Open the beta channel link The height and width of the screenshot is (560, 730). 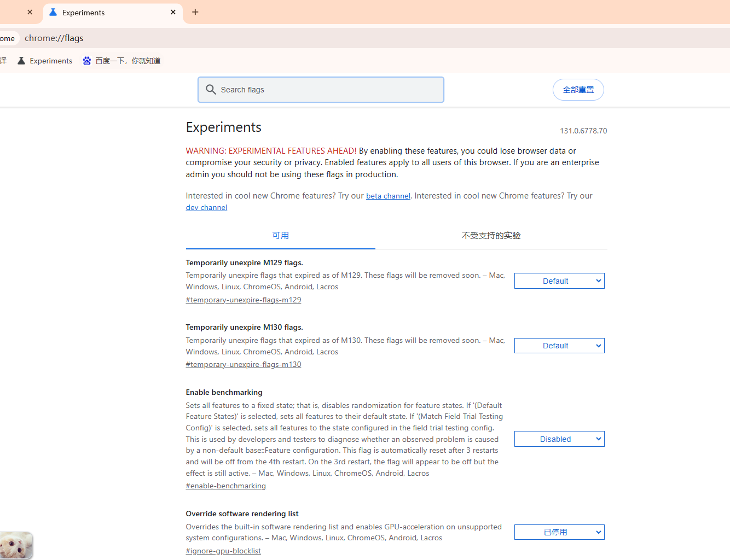click(388, 196)
